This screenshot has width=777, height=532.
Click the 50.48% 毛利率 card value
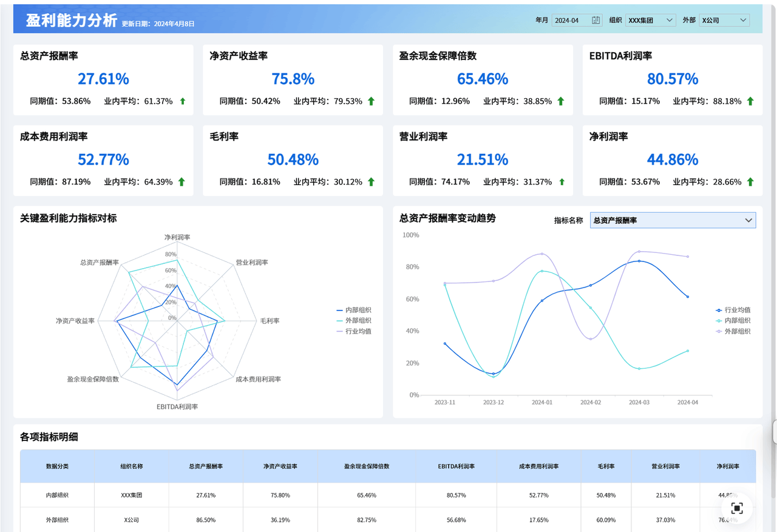pos(293,160)
